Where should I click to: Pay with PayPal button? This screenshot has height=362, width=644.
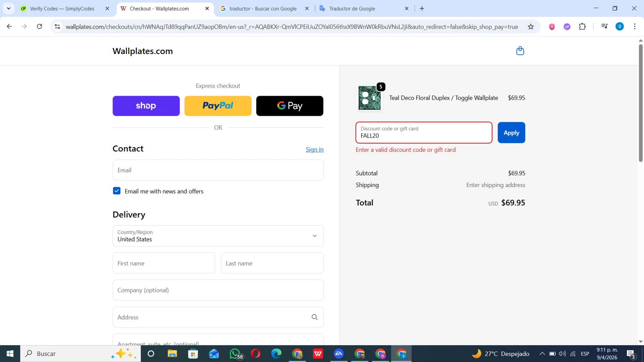pos(218,106)
